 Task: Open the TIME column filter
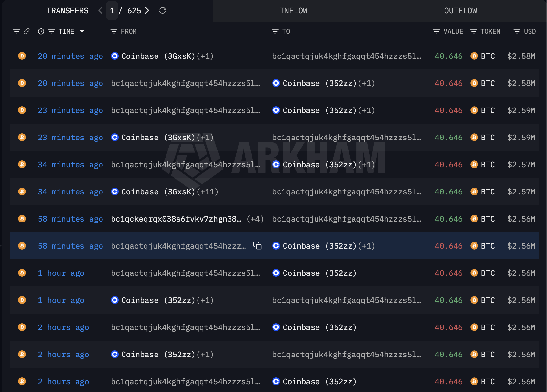tap(51, 31)
